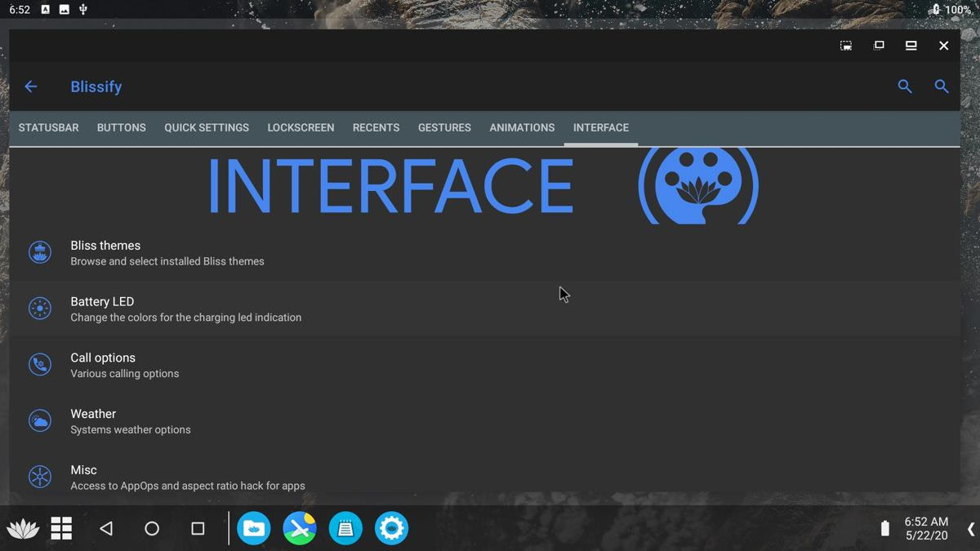
Task: Click the Battery LED sun icon
Action: pyautogui.click(x=39, y=309)
